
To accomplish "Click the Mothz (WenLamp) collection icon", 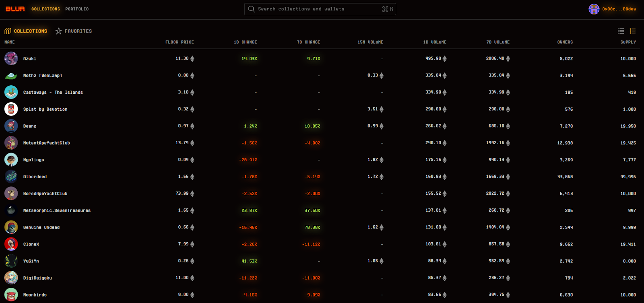I will (11, 76).
